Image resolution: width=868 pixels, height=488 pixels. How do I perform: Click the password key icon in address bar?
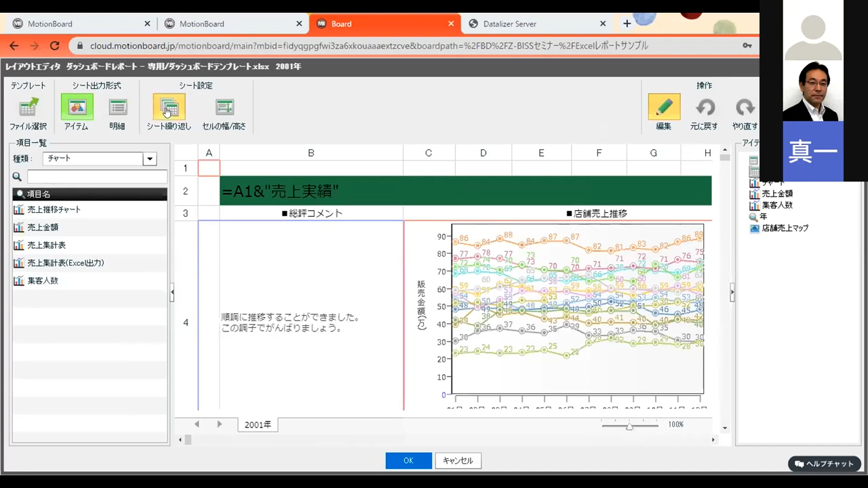[747, 45]
